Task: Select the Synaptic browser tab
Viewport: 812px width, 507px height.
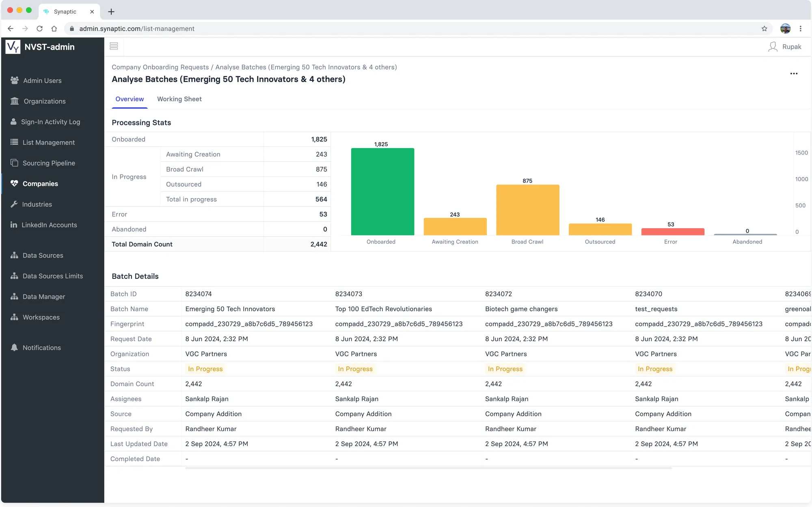Action: (x=69, y=11)
